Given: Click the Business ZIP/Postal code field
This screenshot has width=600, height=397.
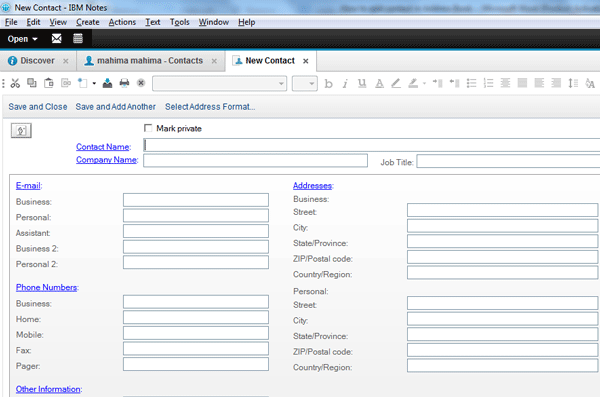Looking at the screenshot, I should click(x=502, y=257).
